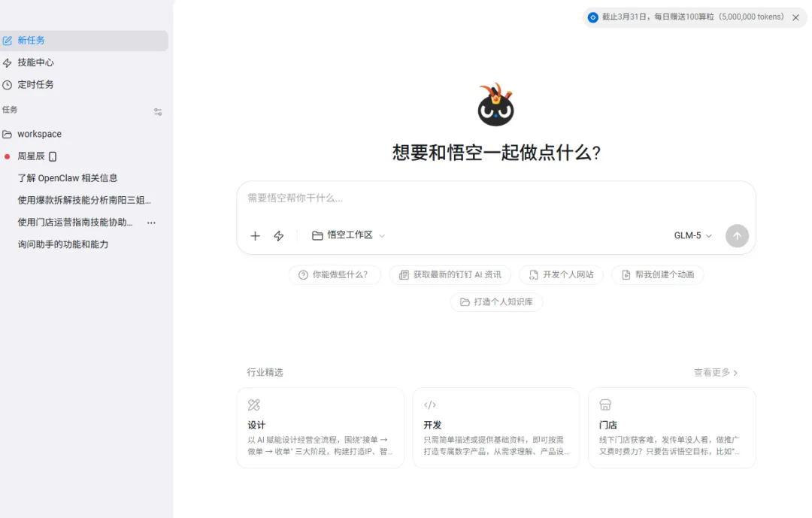Open task 使用爆款拆解技能分析南阳三姐...
The height and width of the screenshot is (518, 812).
[x=84, y=200]
